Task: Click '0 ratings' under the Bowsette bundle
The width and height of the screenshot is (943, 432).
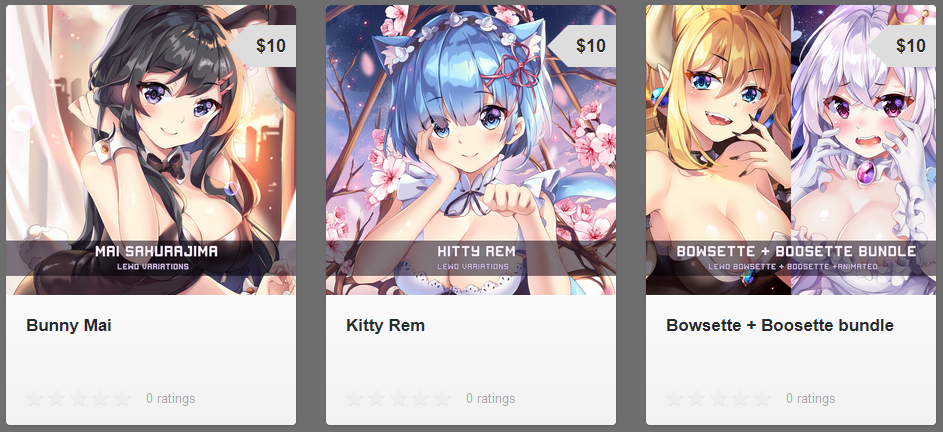Action: (811, 398)
